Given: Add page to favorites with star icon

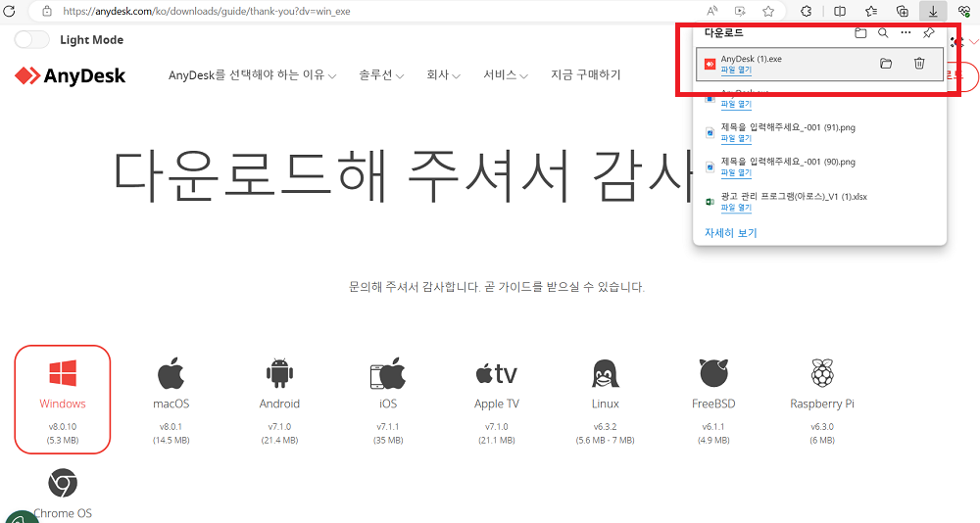Looking at the screenshot, I should (768, 11).
